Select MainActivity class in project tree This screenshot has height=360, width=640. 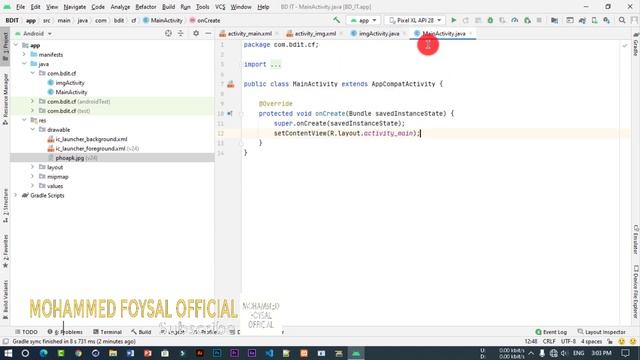[x=71, y=92]
